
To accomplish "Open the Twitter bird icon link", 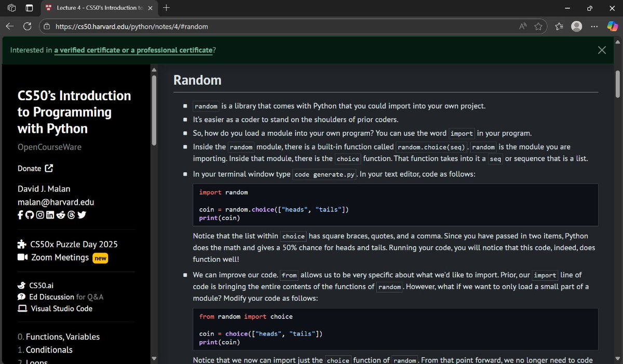I will pyautogui.click(x=82, y=215).
